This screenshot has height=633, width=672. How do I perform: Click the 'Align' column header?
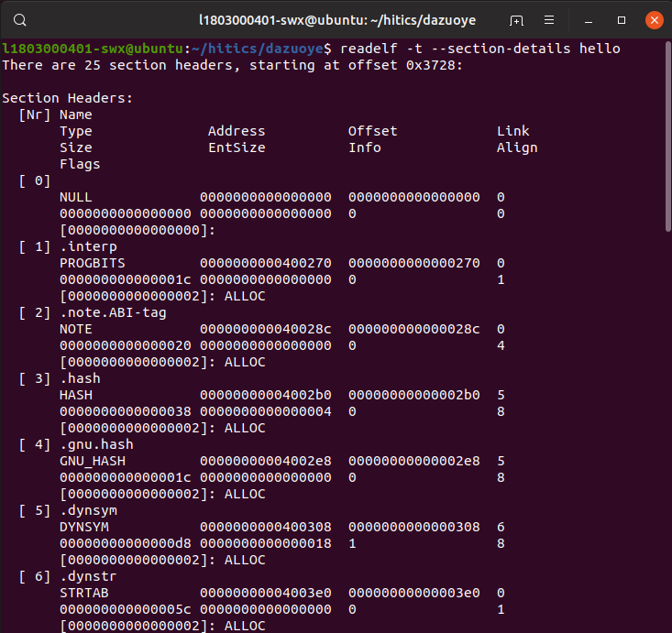[x=517, y=147]
